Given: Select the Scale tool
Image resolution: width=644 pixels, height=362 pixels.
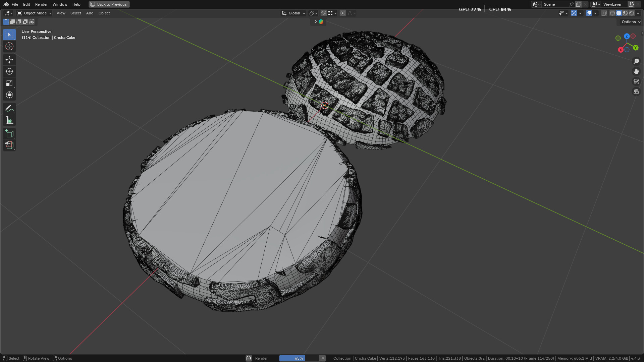Looking at the screenshot, I should pos(9,83).
